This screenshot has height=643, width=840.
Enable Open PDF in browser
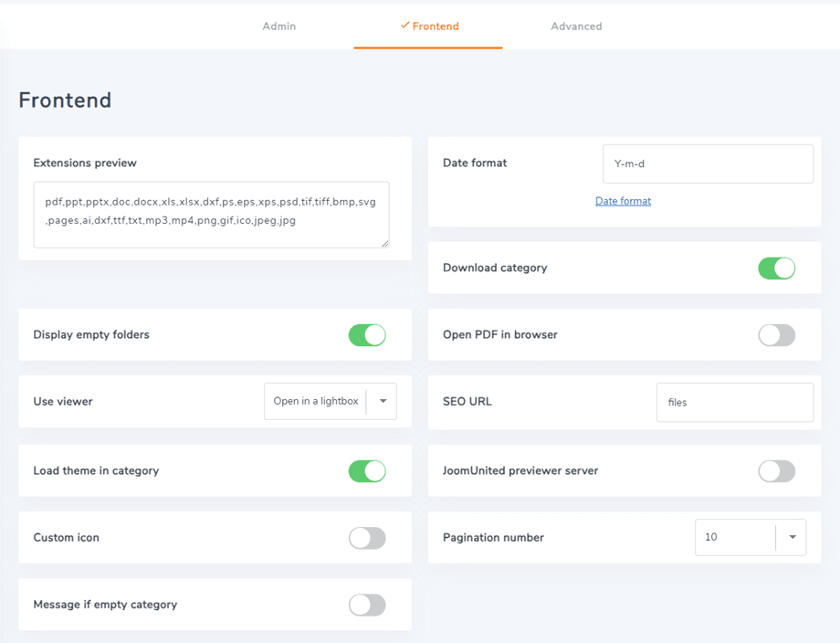776,335
